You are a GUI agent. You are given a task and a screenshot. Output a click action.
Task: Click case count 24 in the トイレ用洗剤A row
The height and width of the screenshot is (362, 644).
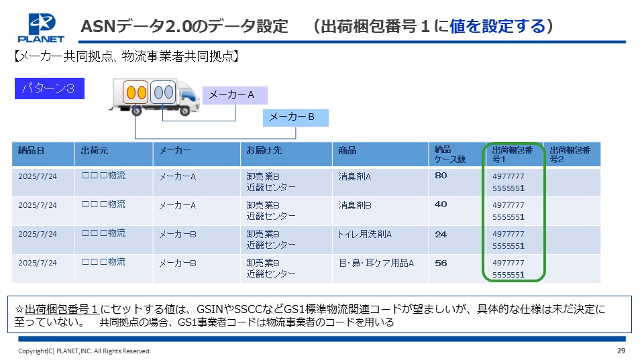(x=441, y=235)
